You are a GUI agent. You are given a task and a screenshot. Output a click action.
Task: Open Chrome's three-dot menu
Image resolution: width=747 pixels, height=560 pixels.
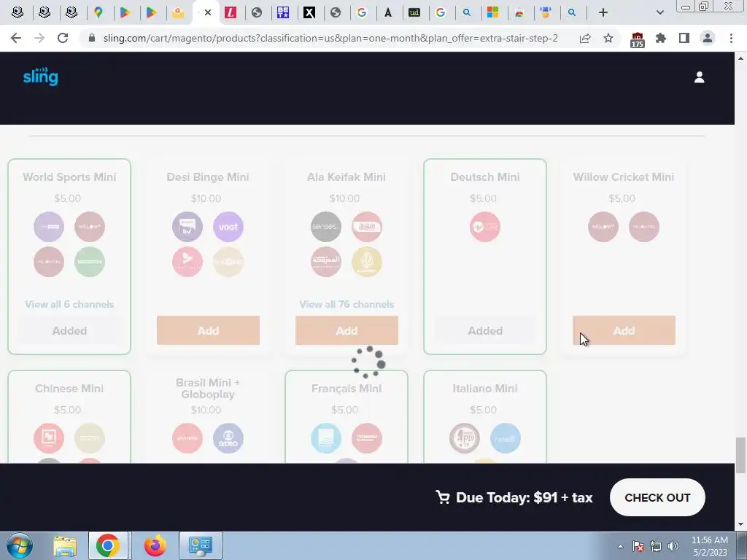click(x=731, y=38)
